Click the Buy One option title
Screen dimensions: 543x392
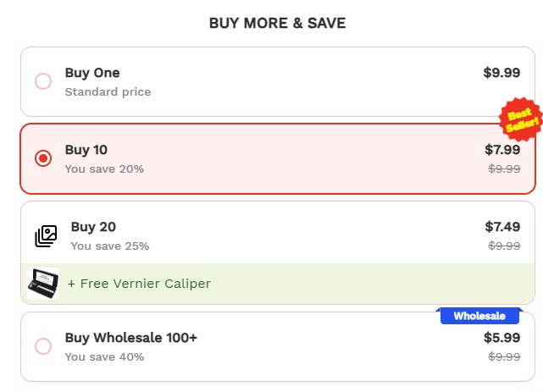point(92,73)
